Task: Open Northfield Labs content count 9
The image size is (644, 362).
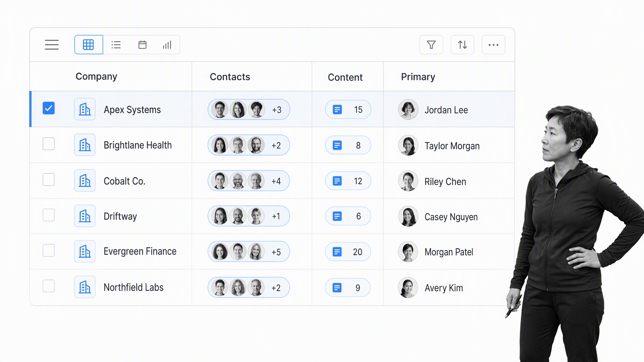Action: 348,288
